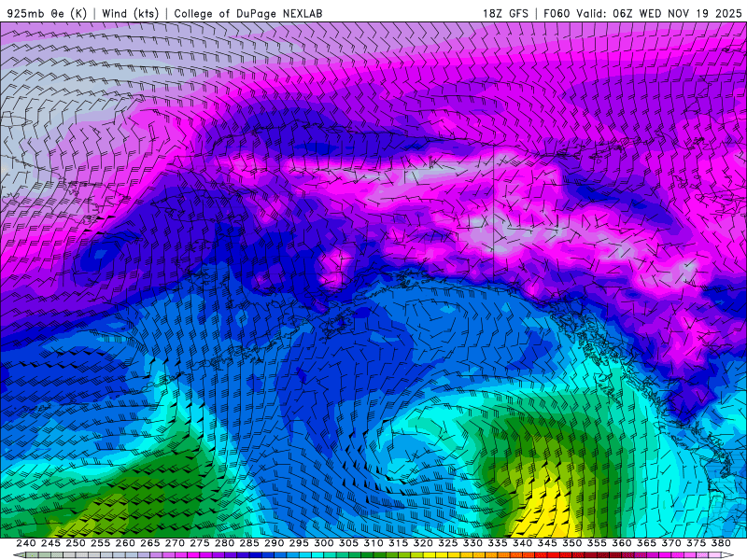Click the 295 colorbar scale label
747x560 pixels.
coord(299,543)
